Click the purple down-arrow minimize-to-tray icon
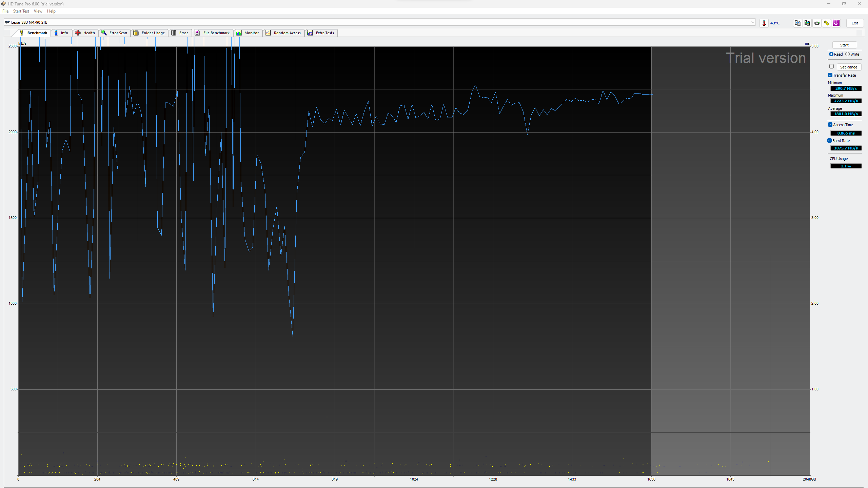 pos(836,23)
